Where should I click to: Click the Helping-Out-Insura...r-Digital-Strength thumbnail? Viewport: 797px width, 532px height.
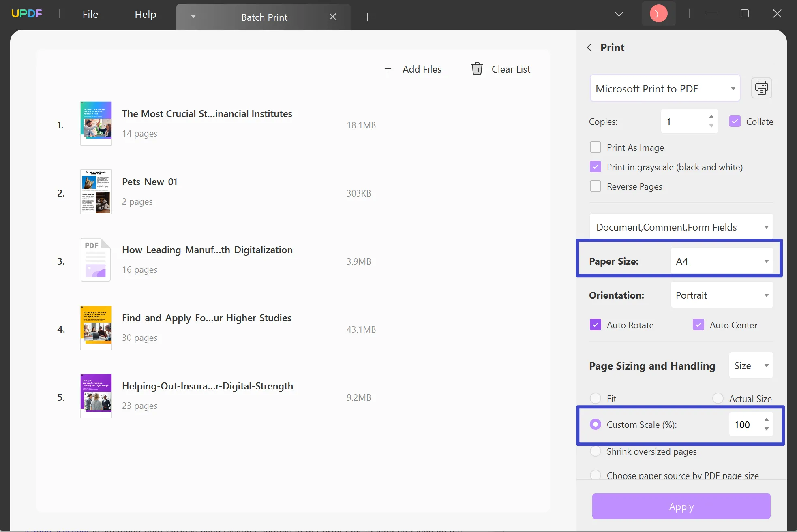tap(96, 396)
